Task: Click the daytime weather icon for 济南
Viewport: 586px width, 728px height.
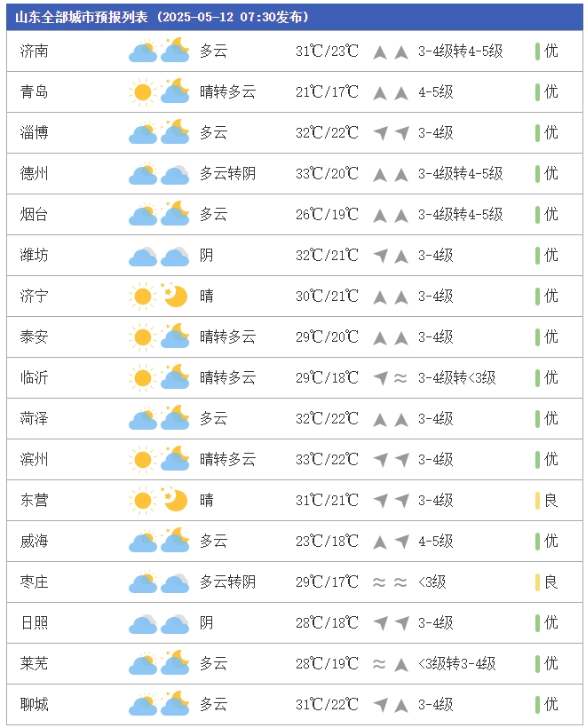Action: pos(142,51)
